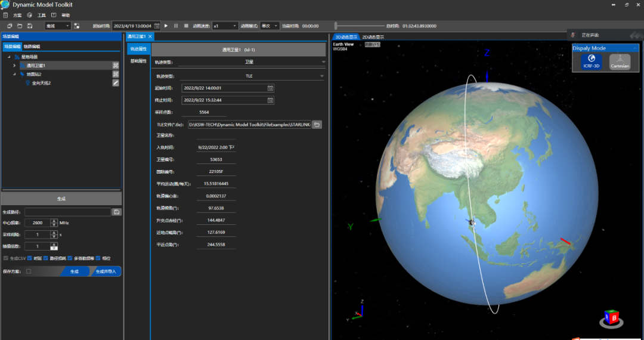
Task: Increase the 中心频率 value
Action: point(54,221)
